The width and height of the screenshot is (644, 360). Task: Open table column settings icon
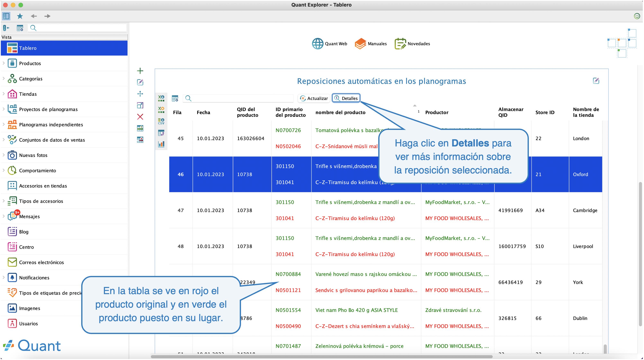175,98
